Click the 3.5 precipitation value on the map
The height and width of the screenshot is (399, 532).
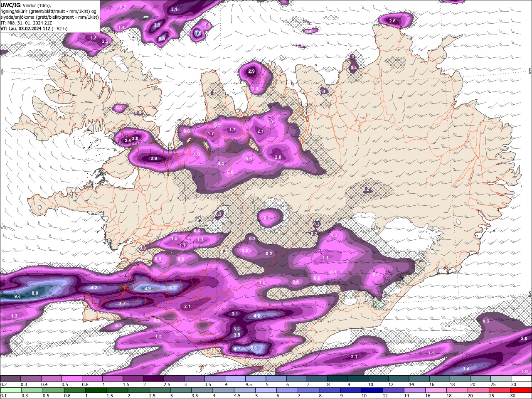[x=237, y=335]
